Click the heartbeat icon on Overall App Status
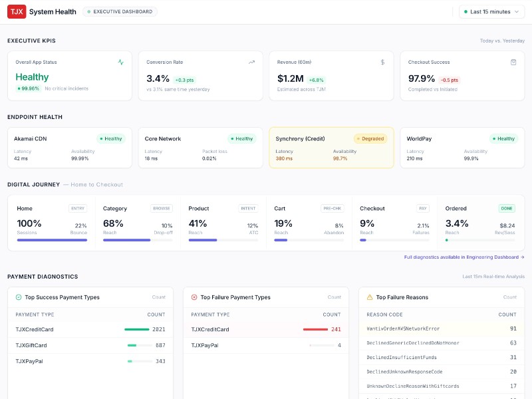532x399 pixels. (120, 63)
